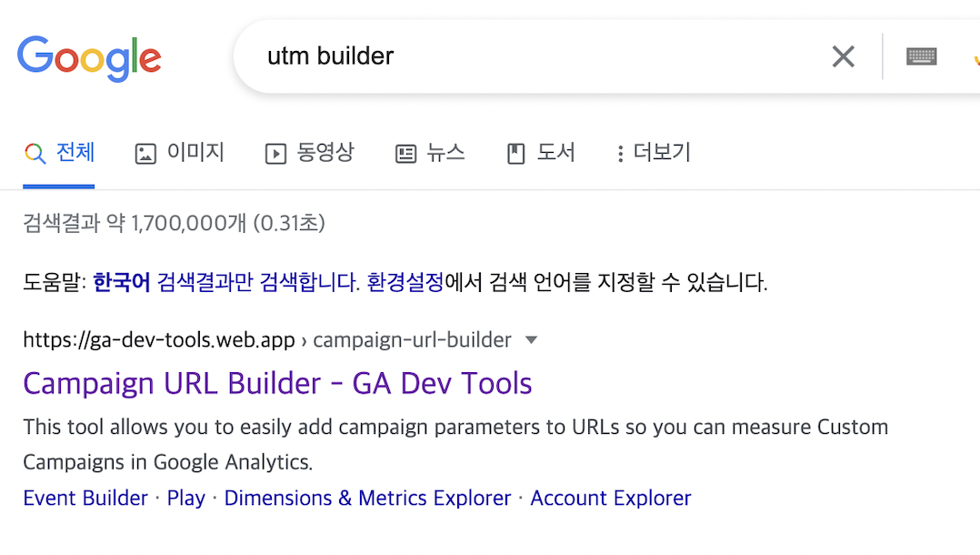Switch to the 이미지 tab
Viewport: 980px width, 555px height.
coord(180,153)
